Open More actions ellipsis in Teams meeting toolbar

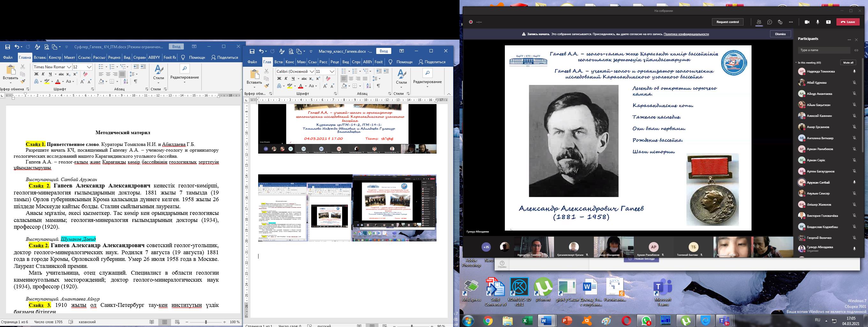point(791,22)
